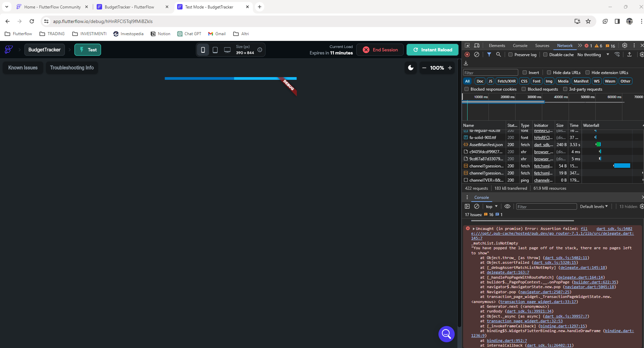Open Known Issues
Image resolution: width=644 pixels, height=348 pixels.
23,68
